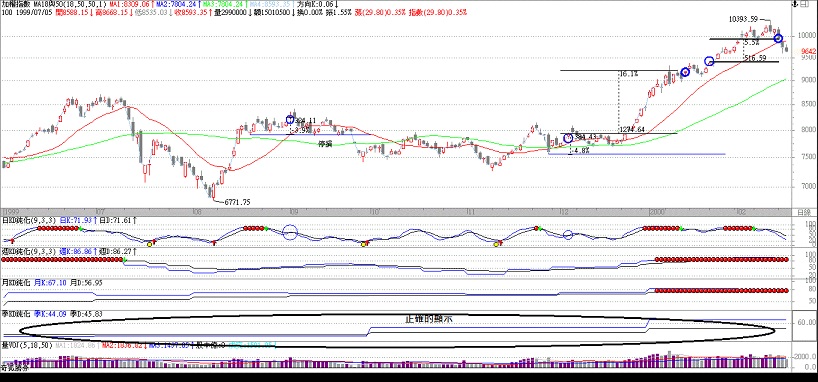Click the blue circle marker near 9400 line
The width and height of the screenshot is (818, 382).
[x=709, y=62]
